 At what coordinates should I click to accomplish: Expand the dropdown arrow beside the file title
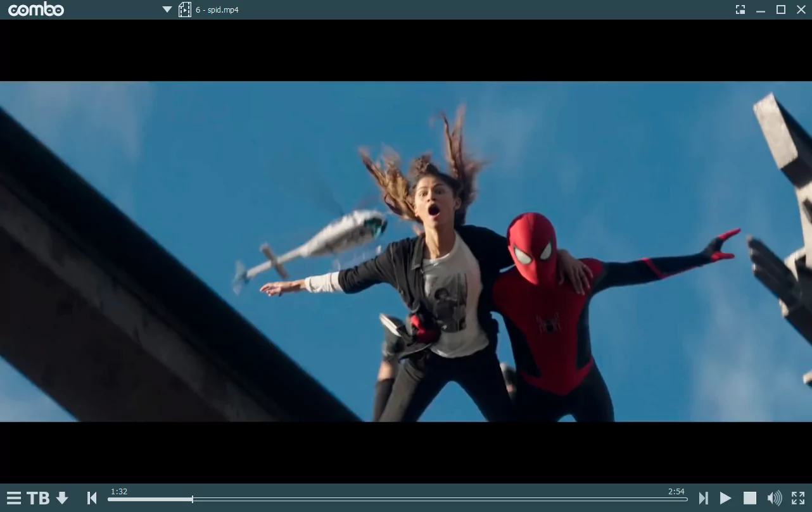(x=167, y=9)
